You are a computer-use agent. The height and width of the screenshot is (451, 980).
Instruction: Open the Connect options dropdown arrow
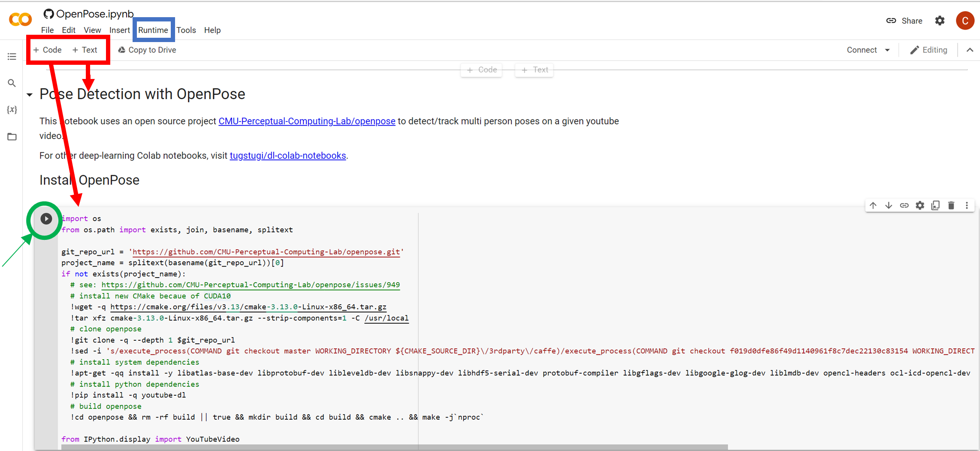pyautogui.click(x=887, y=50)
